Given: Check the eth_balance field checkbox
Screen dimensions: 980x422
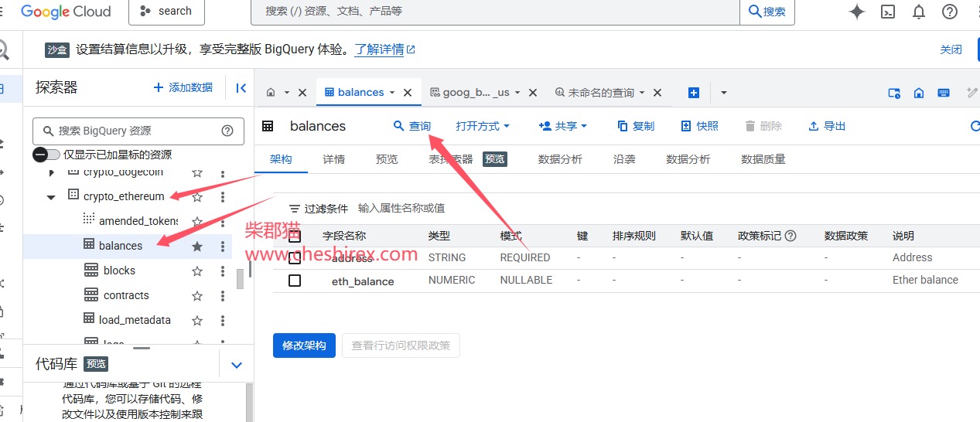Looking at the screenshot, I should [295, 281].
